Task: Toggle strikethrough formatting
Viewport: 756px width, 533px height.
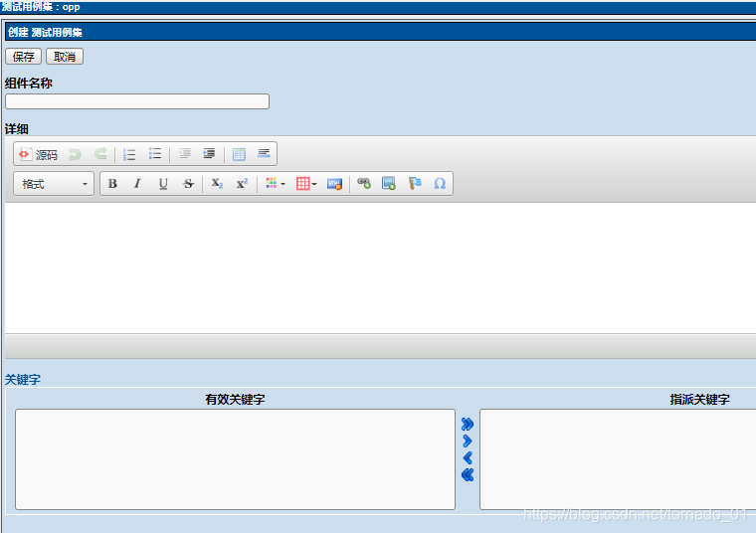Action: [x=189, y=184]
